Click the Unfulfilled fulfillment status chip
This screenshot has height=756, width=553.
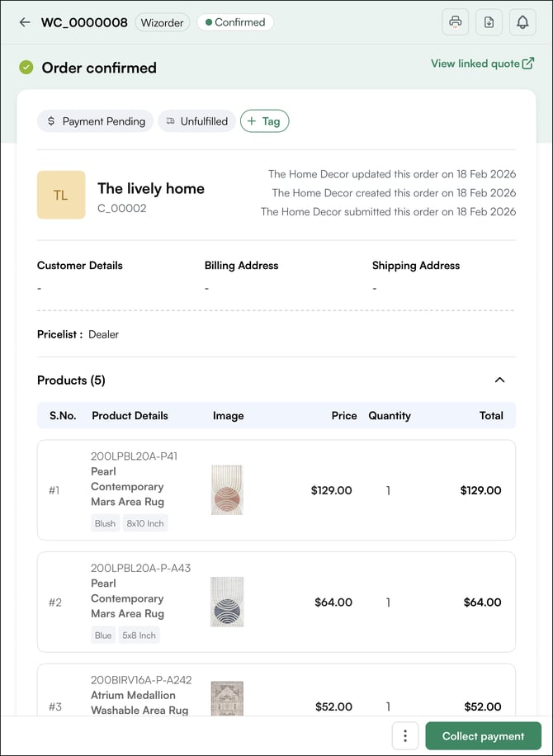click(x=196, y=120)
